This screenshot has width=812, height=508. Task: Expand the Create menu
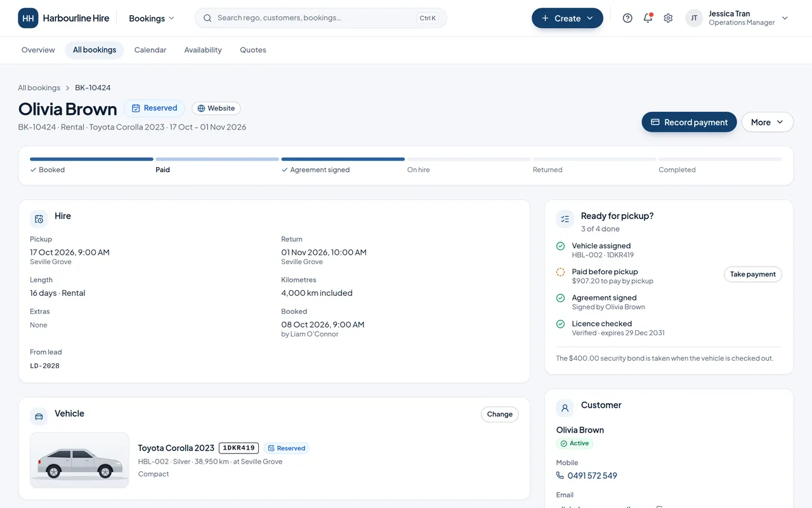tap(567, 18)
